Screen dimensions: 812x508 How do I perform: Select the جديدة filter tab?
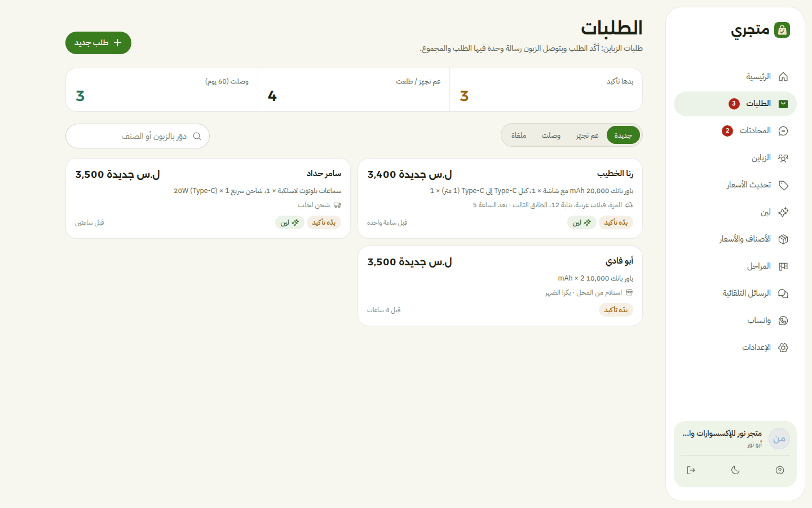click(x=623, y=135)
